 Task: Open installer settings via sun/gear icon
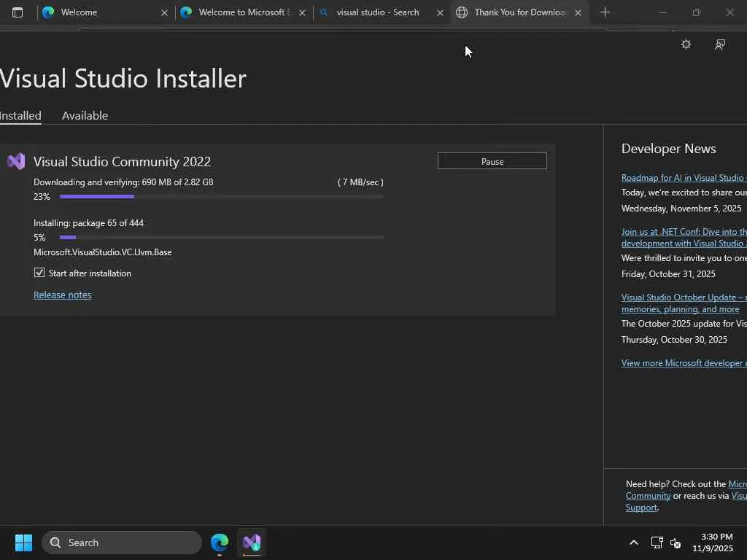pyautogui.click(x=686, y=44)
